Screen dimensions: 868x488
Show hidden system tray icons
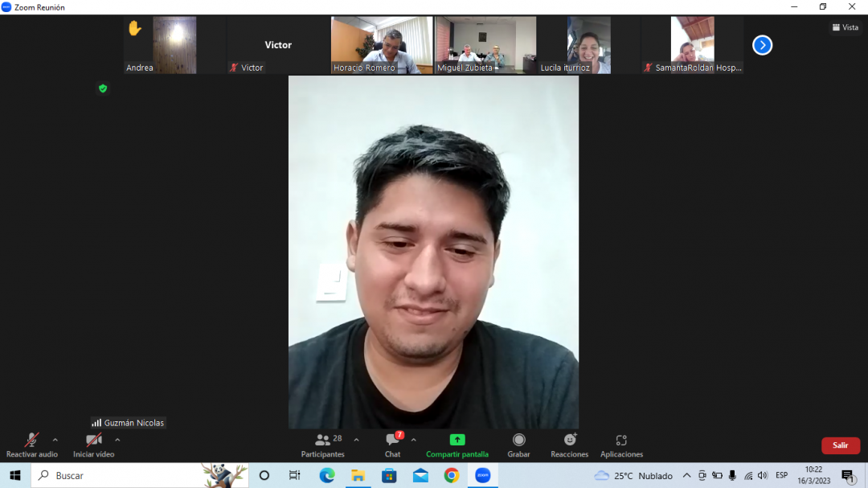686,475
